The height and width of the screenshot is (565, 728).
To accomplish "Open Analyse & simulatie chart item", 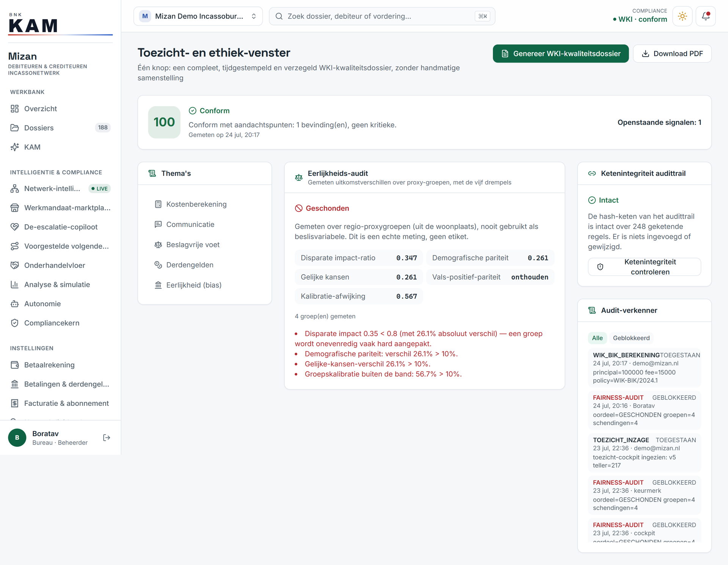I will 60,285.
